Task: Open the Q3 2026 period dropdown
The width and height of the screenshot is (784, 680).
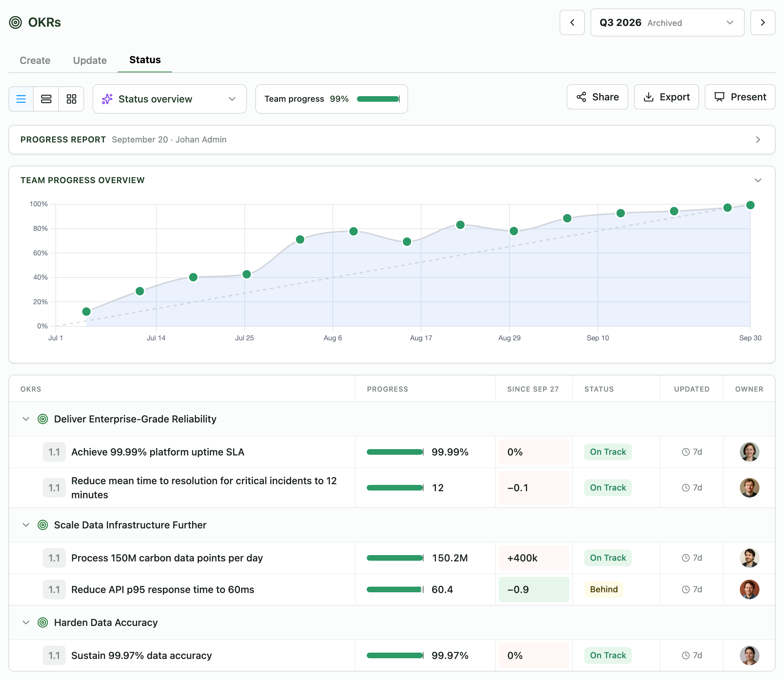Action: point(667,22)
